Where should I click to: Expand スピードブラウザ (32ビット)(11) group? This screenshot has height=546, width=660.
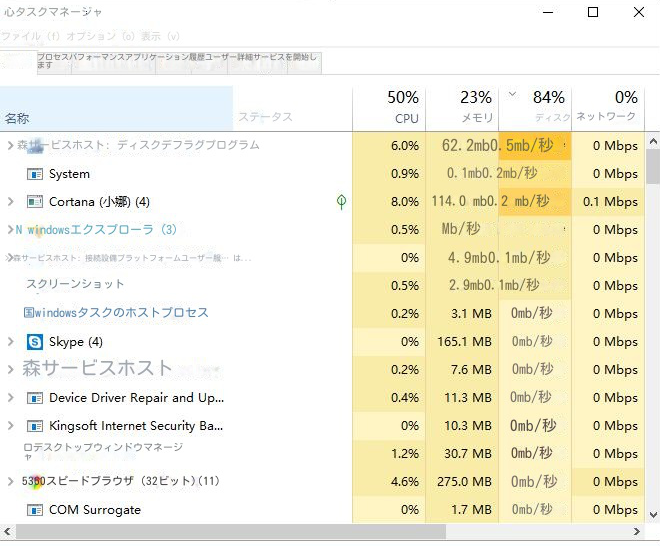pos(11,481)
